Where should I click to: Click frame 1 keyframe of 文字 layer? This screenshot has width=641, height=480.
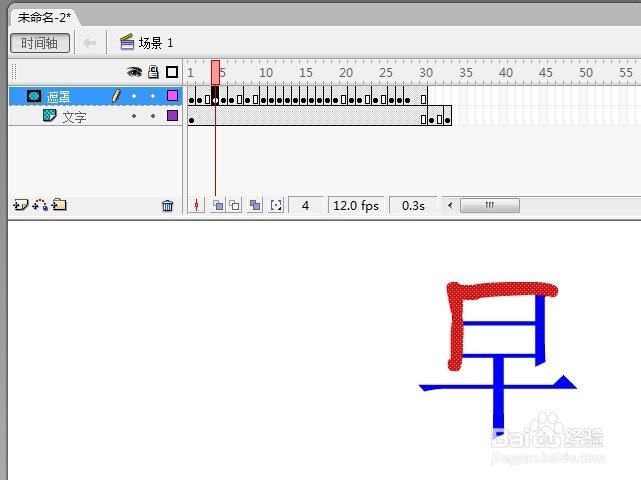coord(191,120)
